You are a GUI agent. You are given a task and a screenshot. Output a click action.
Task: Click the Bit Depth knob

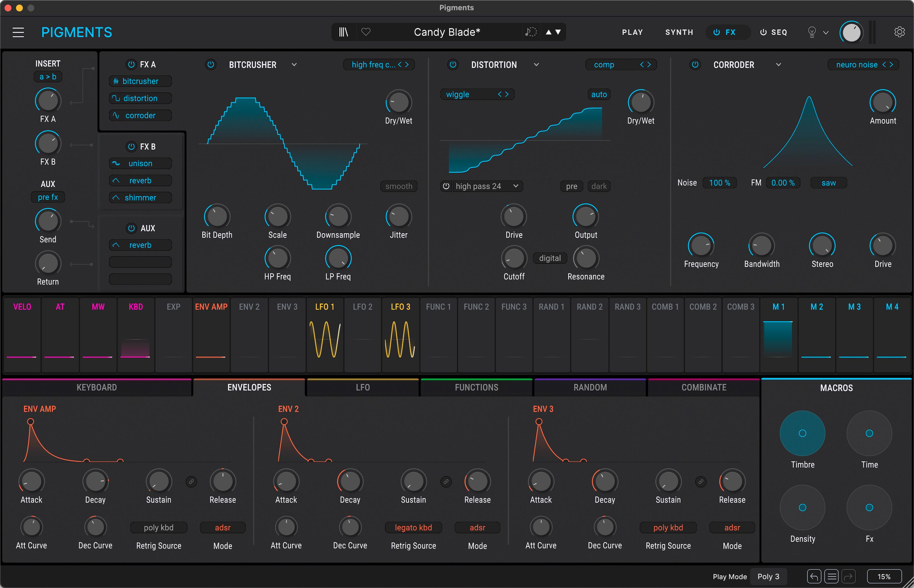pyautogui.click(x=217, y=217)
